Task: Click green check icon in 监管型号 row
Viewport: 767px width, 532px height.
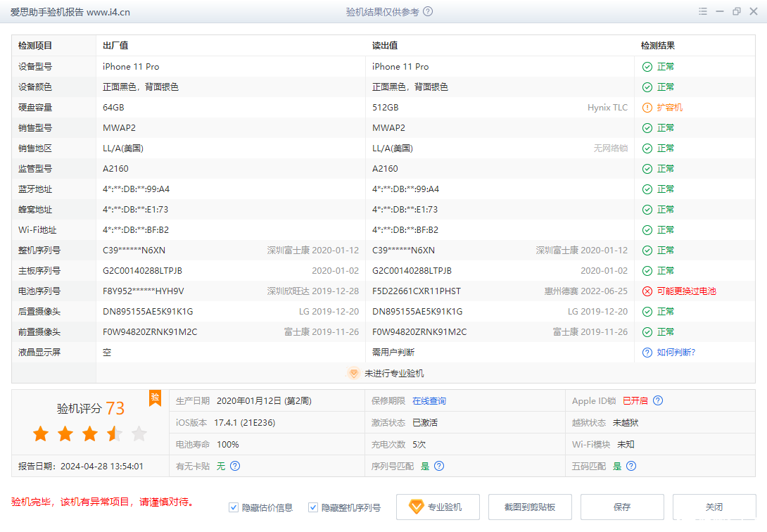Action: pos(647,169)
